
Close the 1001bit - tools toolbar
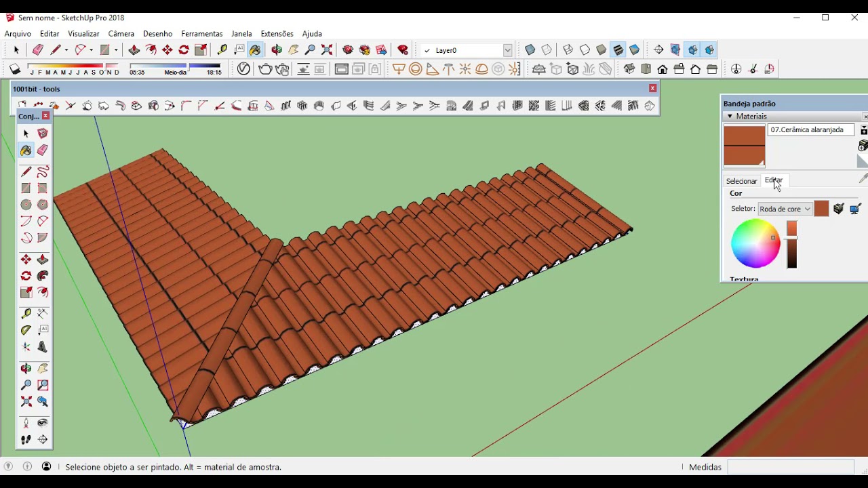(x=652, y=88)
